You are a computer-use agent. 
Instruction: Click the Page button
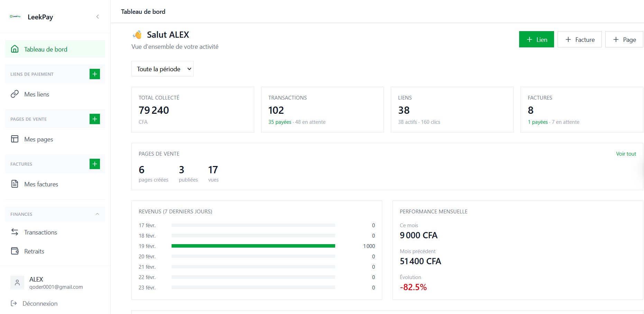pos(624,39)
